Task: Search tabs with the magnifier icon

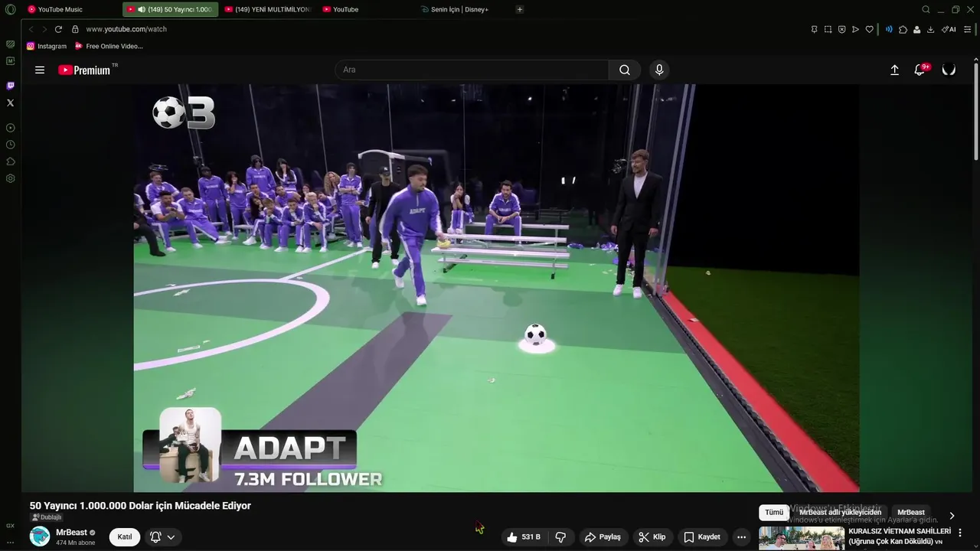Action: coord(926,9)
